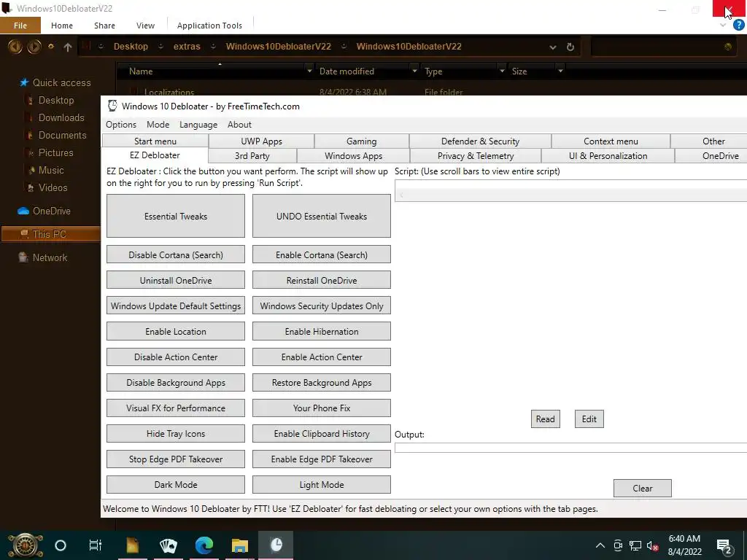Viewport: 747px width, 560px height.
Task: Switch to the Gaming tab
Action: [x=362, y=141]
